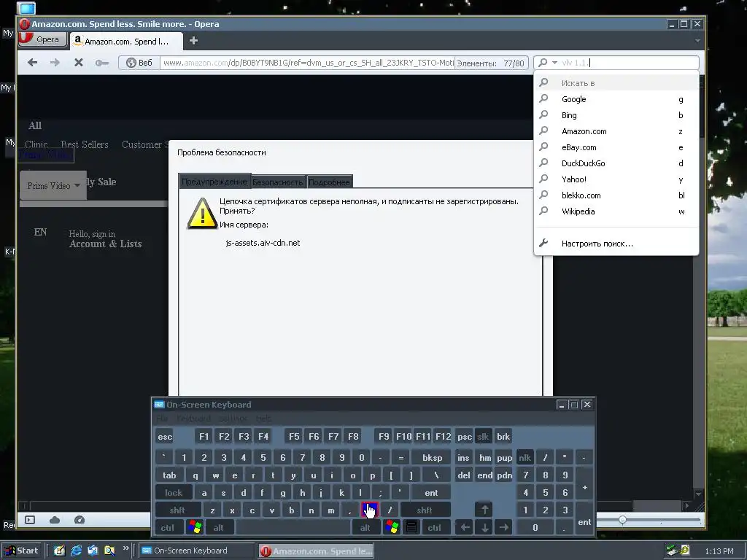Viewport: 747px width, 560px height.
Task: Click the main ent key next to apostrophe
Action: 431,492
